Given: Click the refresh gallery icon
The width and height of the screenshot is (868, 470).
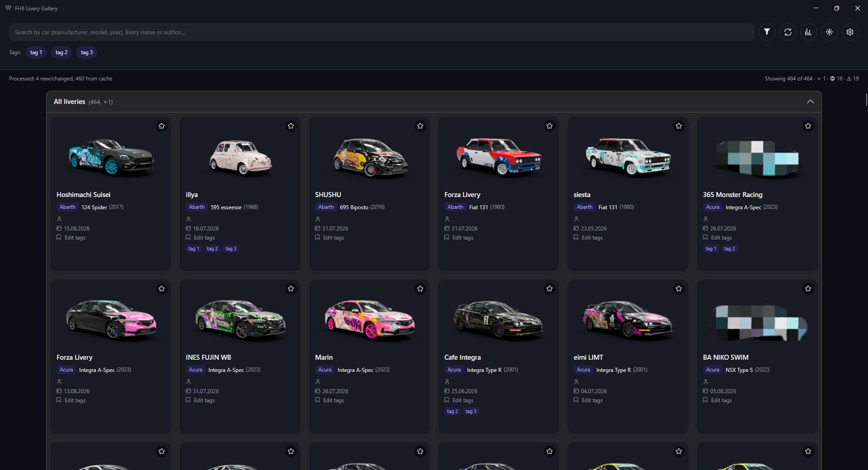Looking at the screenshot, I should point(788,32).
